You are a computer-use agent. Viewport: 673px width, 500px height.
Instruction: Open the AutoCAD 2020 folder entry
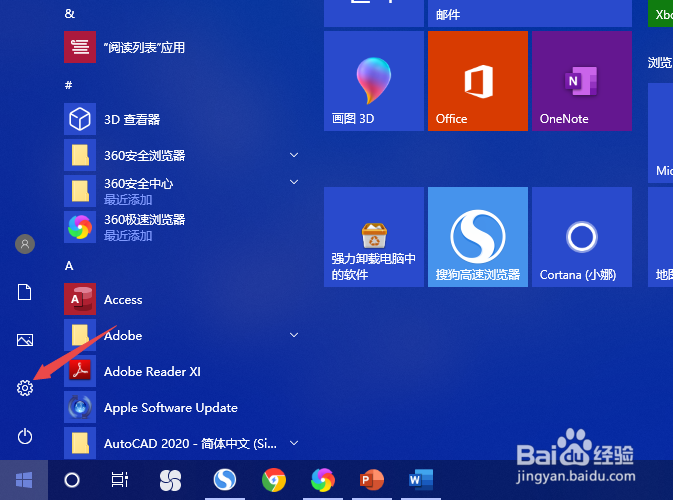(181, 443)
